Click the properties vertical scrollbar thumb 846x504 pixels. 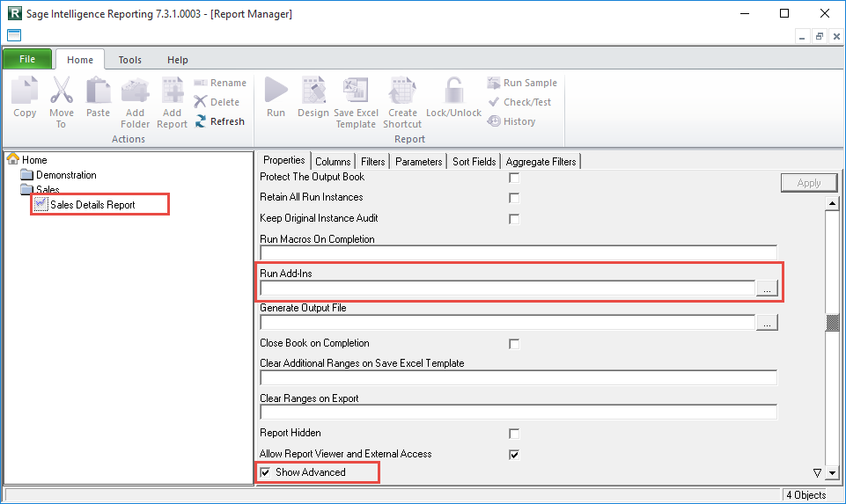pyautogui.click(x=832, y=322)
